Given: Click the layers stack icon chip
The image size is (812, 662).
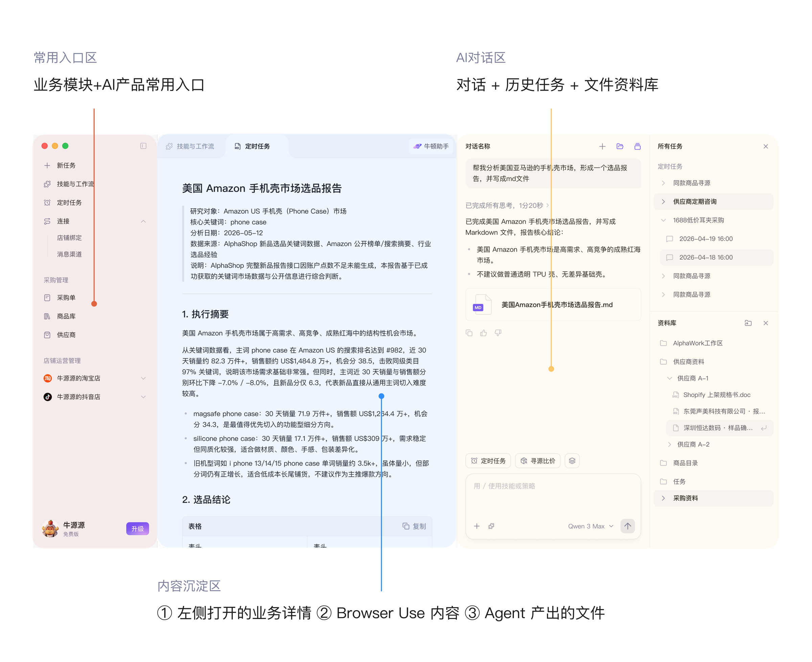Looking at the screenshot, I should pyautogui.click(x=572, y=461).
